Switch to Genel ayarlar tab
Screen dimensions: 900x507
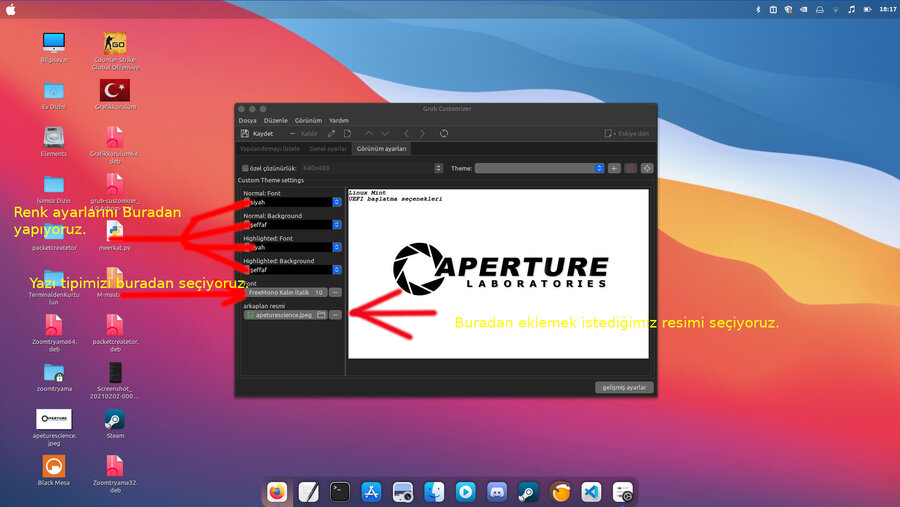pyautogui.click(x=328, y=149)
